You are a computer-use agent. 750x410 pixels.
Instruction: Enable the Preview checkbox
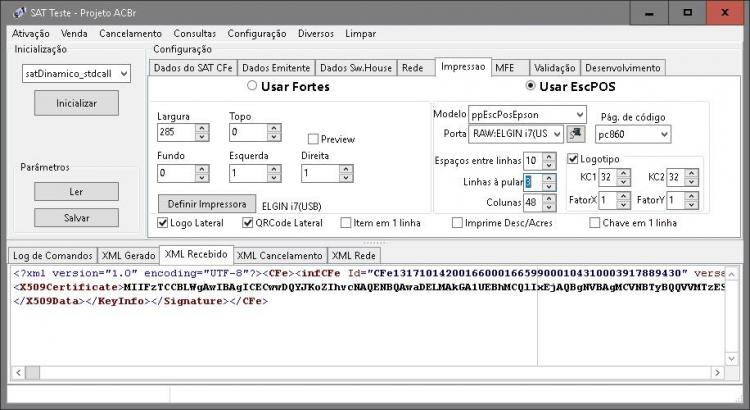313,139
